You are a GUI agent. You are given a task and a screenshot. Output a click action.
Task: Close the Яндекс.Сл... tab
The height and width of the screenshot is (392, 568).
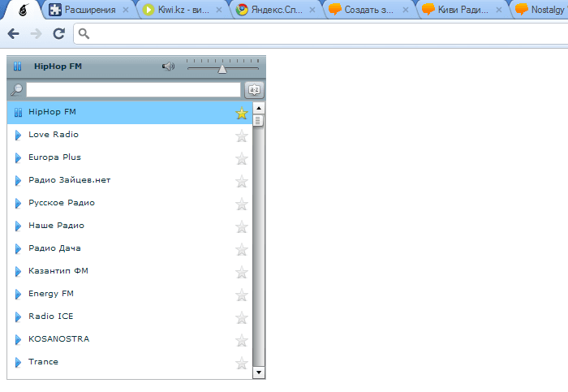[x=312, y=10]
